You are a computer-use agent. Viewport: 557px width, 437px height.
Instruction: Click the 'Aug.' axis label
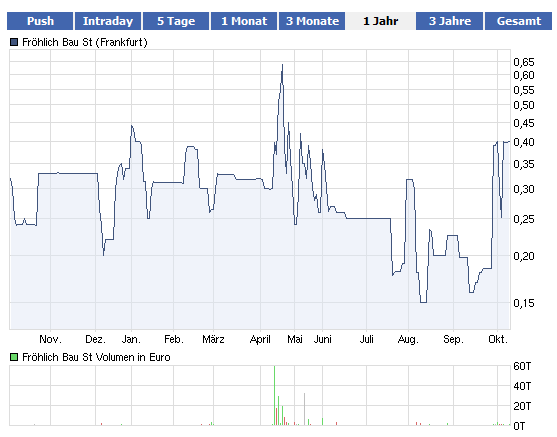coord(408,340)
